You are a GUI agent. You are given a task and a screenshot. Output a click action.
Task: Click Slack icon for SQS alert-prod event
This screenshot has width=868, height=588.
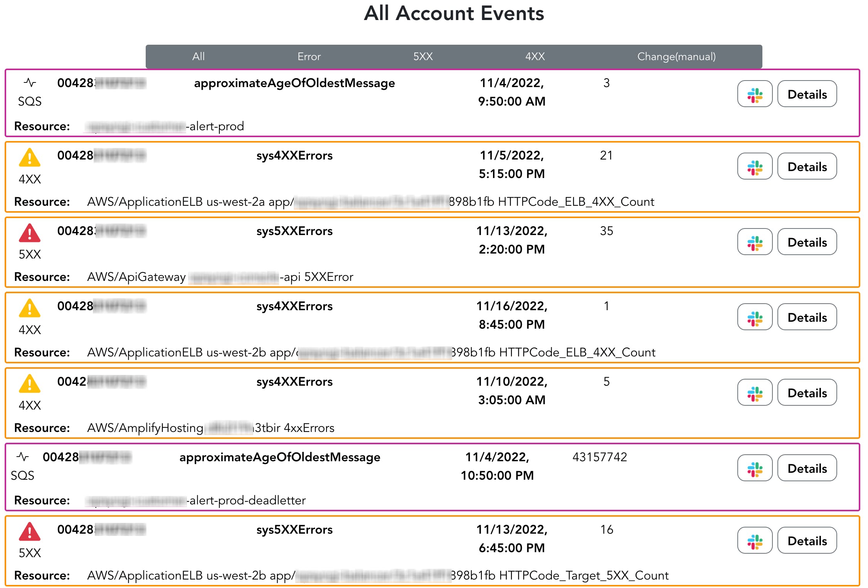(x=754, y=94)
